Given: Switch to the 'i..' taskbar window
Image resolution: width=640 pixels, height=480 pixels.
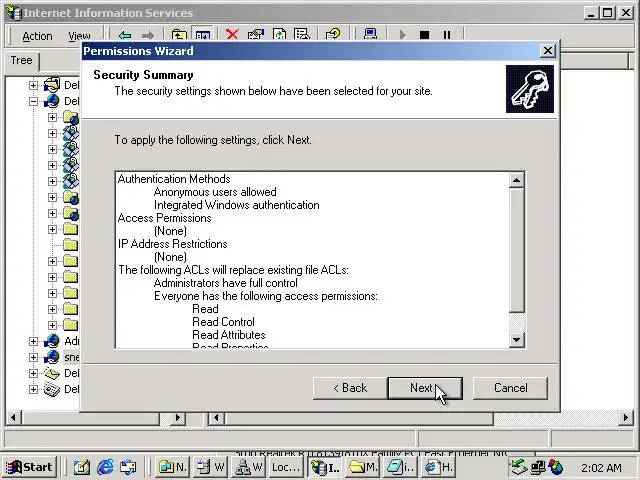Looking at the screenshot, I should click(x=401, y=467).
